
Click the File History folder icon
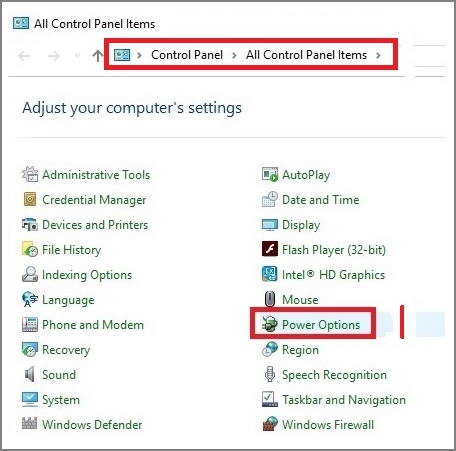[x=30, y=249]
